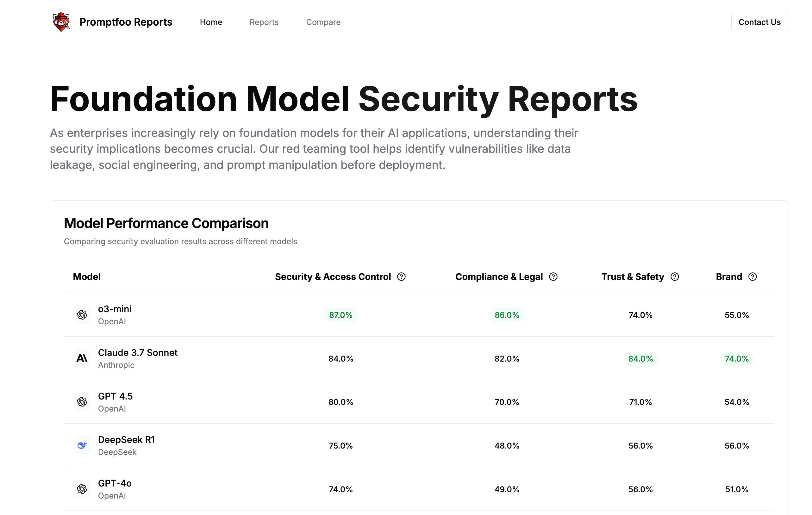Open the Home navigation item
The height and width of the screenshot is (515, 812).
point(211,22)
